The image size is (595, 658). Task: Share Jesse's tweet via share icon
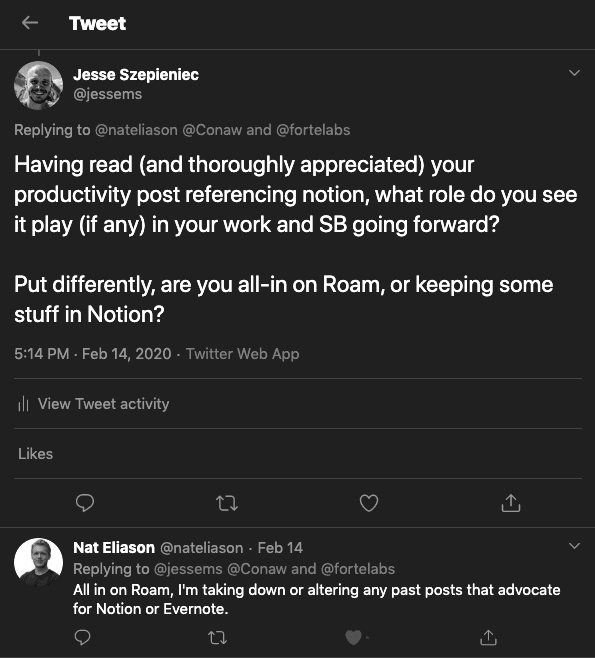511,503
